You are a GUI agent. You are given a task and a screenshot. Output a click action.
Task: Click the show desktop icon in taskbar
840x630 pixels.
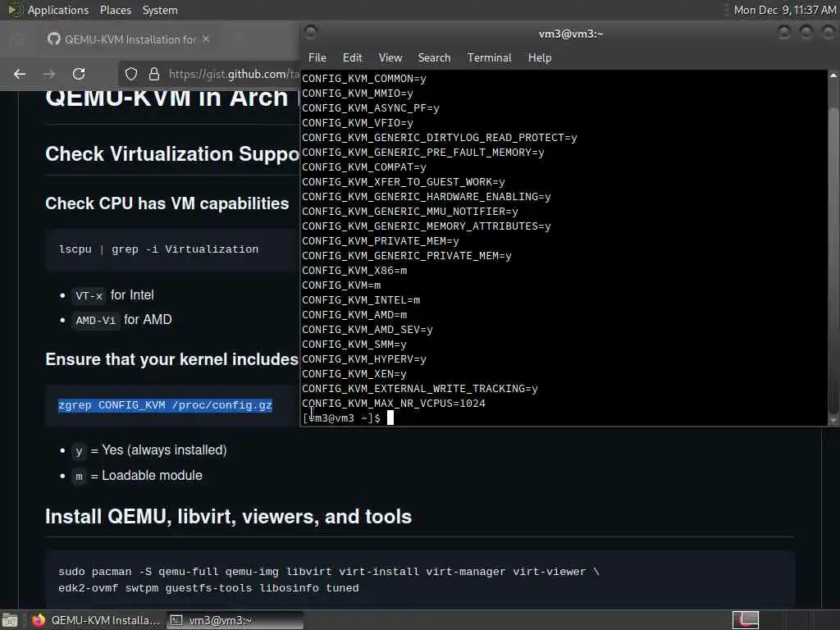10,620
